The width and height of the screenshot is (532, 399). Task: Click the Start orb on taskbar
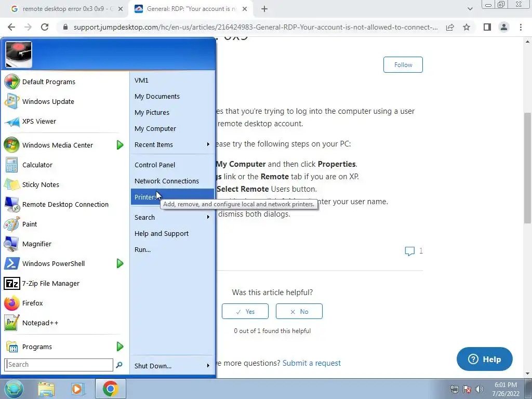[14, 389]
